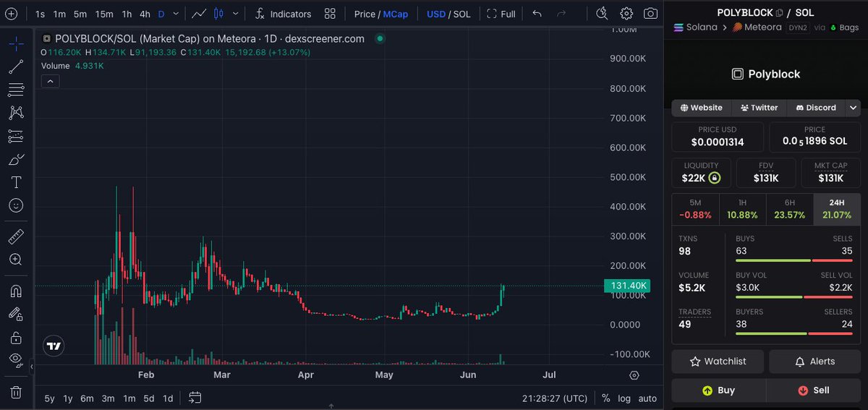
Task: Open the Polyblock Discord link
Action: pos(815,108)
